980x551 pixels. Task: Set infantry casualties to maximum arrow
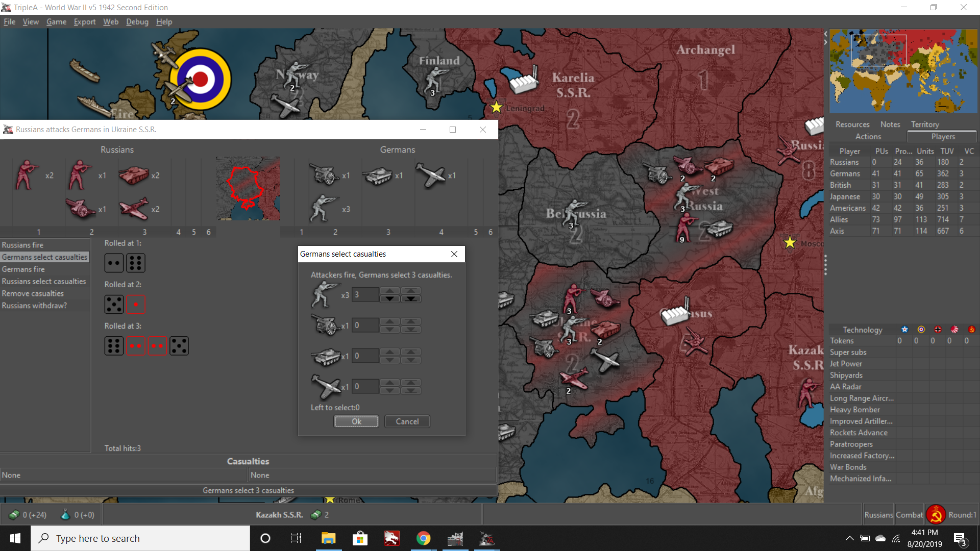pyautogui.click(x=411, y=291)
